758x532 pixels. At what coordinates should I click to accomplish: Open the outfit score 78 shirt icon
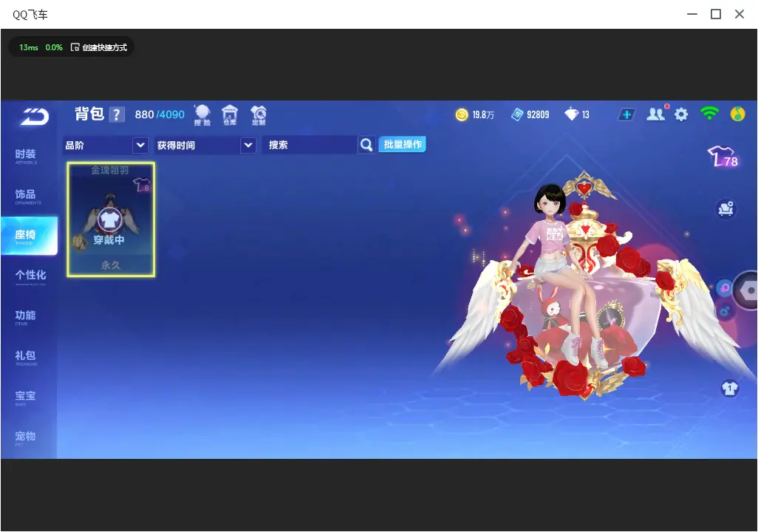(723, 156)
